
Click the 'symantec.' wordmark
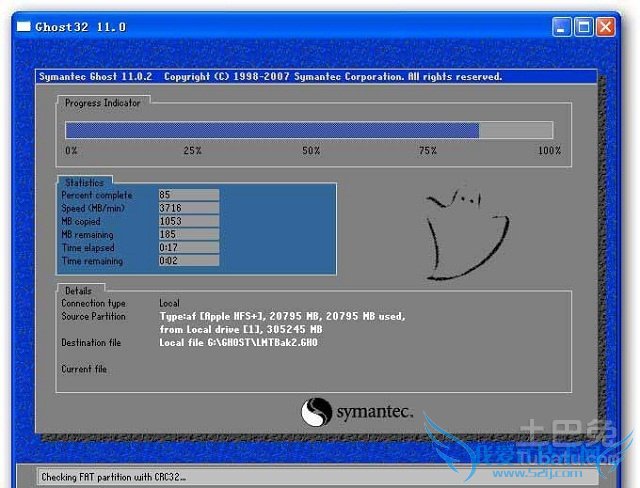pos(375,412)
